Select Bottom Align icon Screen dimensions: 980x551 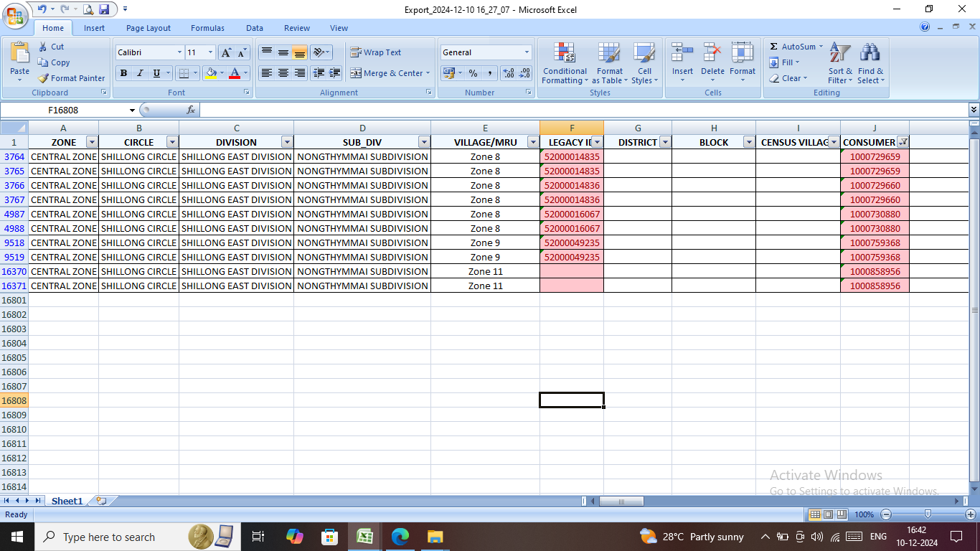point(300,52)
